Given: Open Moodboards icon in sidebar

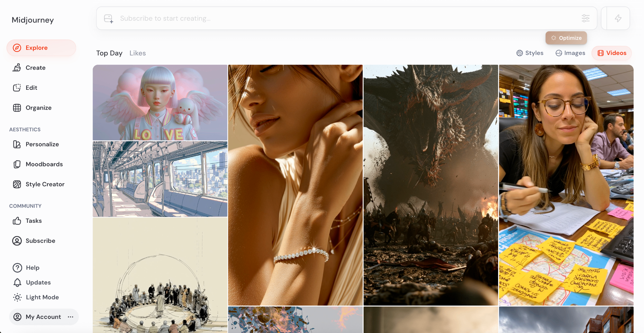Looking at the screenshot, I should click(17, 164).
